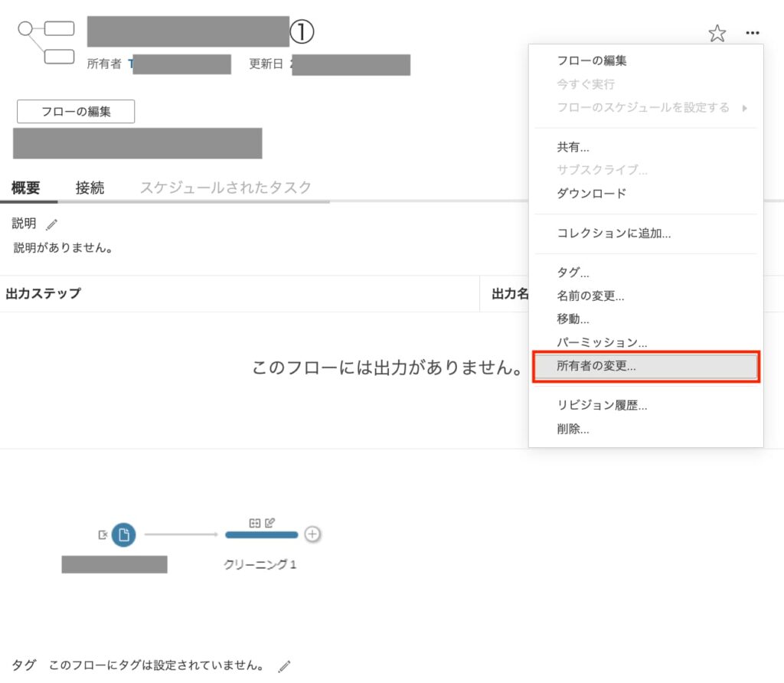The height and width of the screenshot is (683, 784).
Task: Choose 共有... in the context menu
Action: coord(573,147)
